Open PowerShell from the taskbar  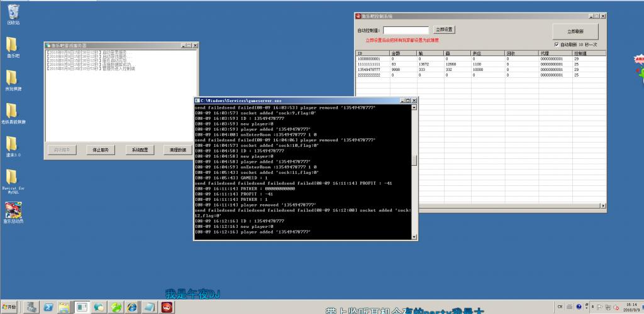click(48, 307)
